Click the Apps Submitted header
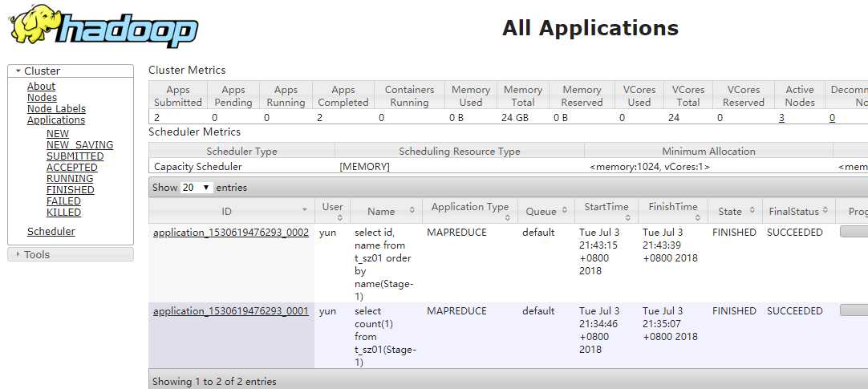The height and width of the screenshot is (389, 868). coord(178,95)
